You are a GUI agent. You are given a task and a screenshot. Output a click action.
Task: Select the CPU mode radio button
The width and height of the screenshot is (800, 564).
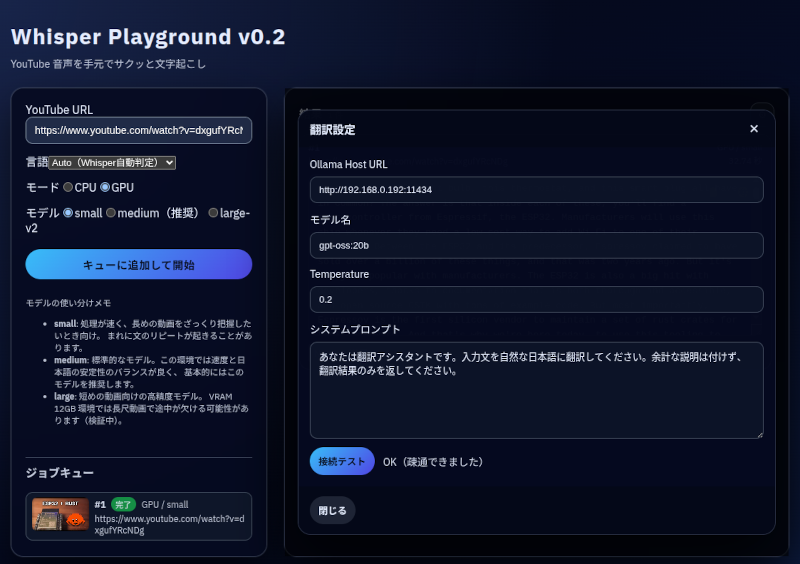[x=68, y=187]
